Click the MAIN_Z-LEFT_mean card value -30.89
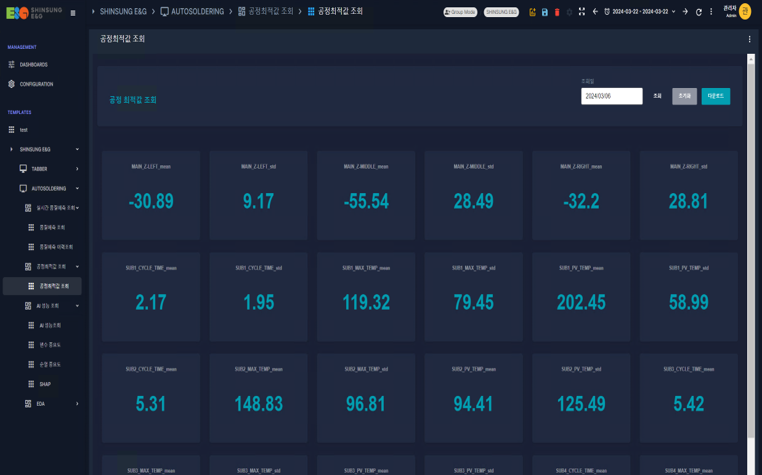The image size is (762, 475). (151, 201)
